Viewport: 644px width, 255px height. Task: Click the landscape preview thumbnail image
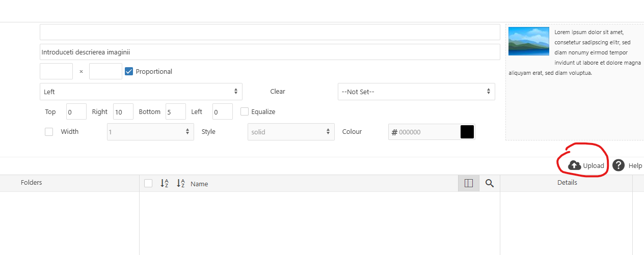[529, 41]
